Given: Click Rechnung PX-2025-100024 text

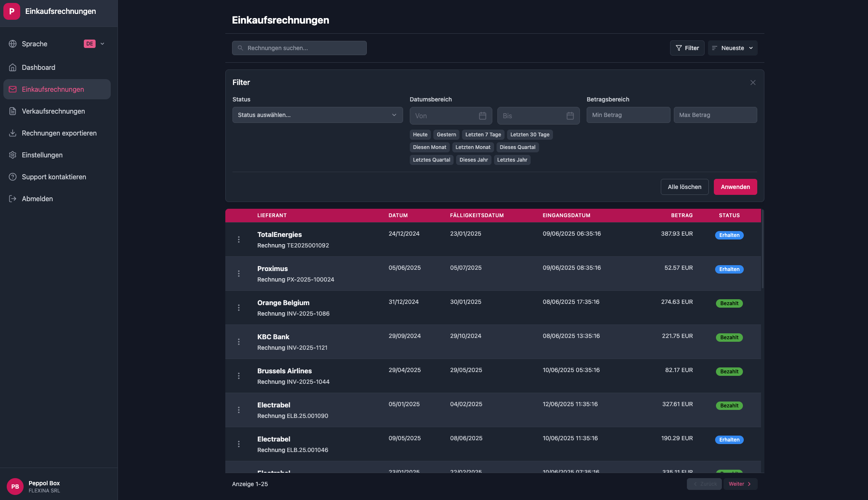Looking at the screenshot, I should pos(296,279).
